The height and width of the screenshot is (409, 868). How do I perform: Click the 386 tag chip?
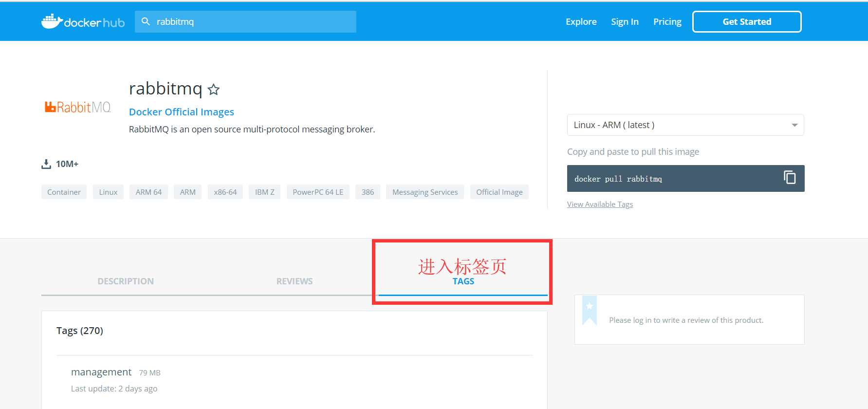368,192
